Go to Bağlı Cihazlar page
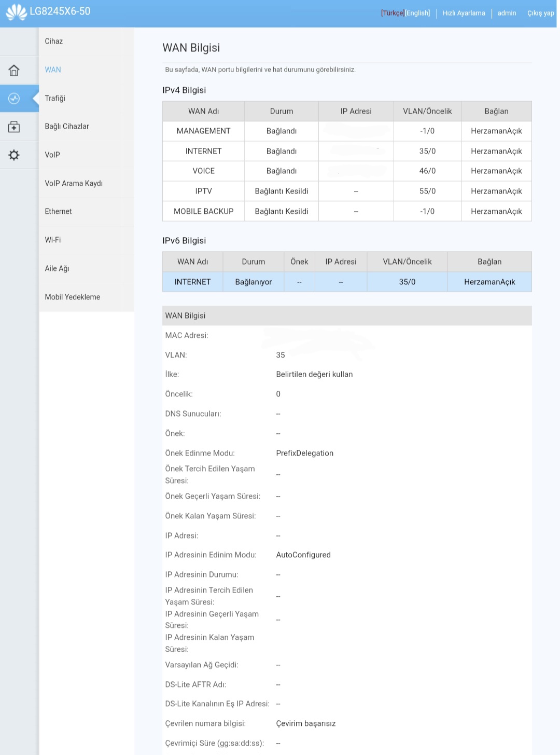The height and width of the screenshot is (755, 560). [x=67, y=126]
